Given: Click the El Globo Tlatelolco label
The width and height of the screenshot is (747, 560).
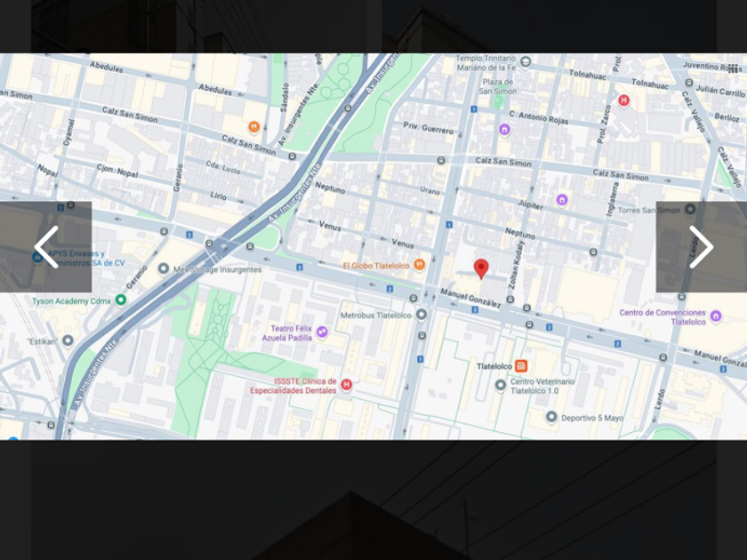Looking at the screenshot, I should coord(376,266).
